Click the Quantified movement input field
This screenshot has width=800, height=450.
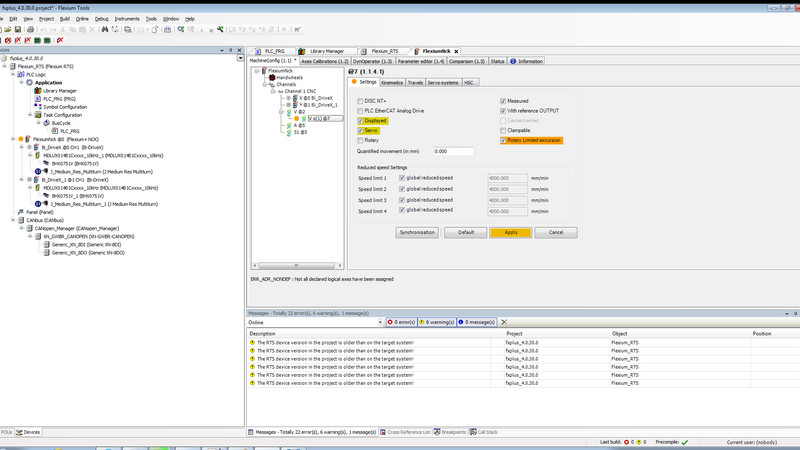[x=453, y=152]
